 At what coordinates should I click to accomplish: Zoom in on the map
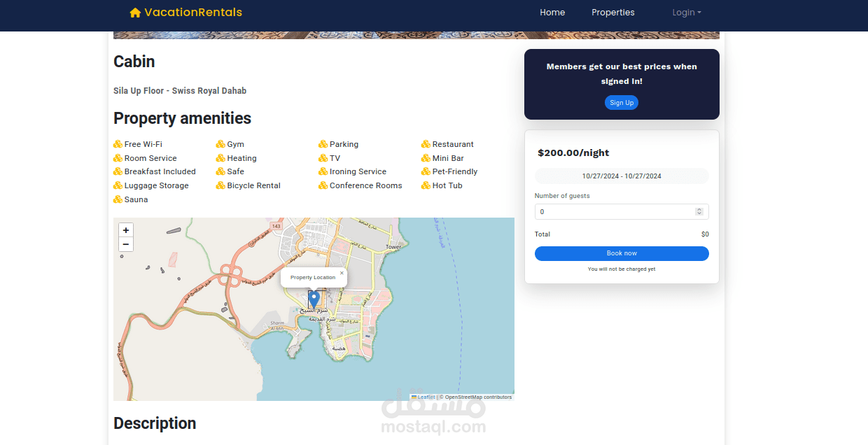[x=126, y=230]
